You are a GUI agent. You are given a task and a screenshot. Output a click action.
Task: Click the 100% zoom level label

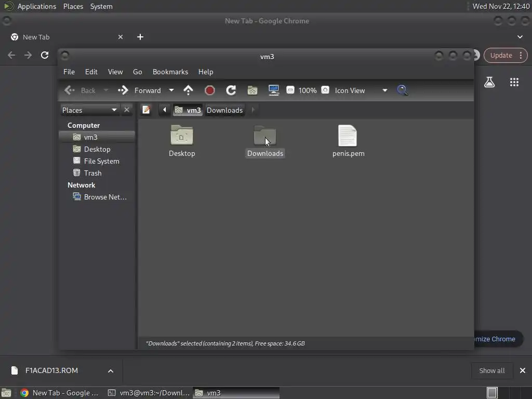(x=308, y=90)
